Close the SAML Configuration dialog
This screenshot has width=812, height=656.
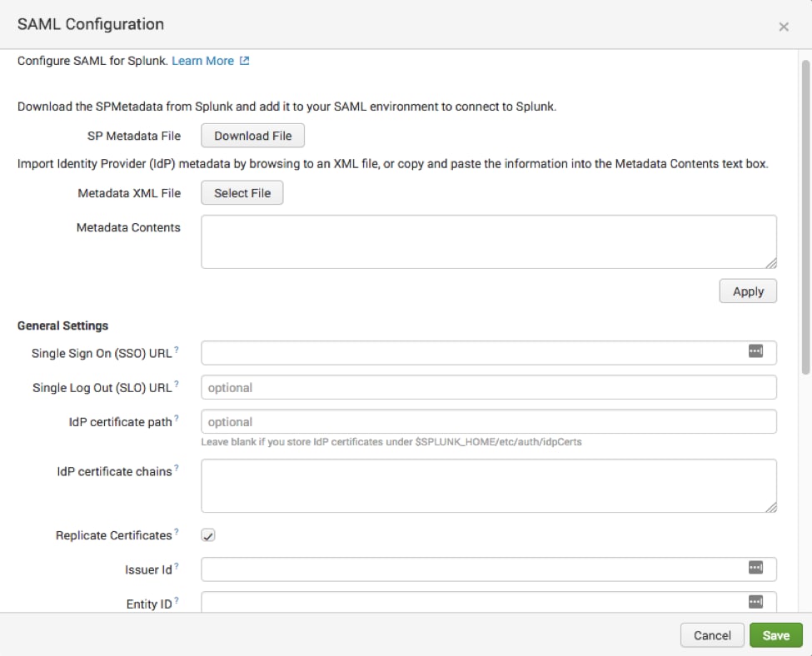click(784, 27)
